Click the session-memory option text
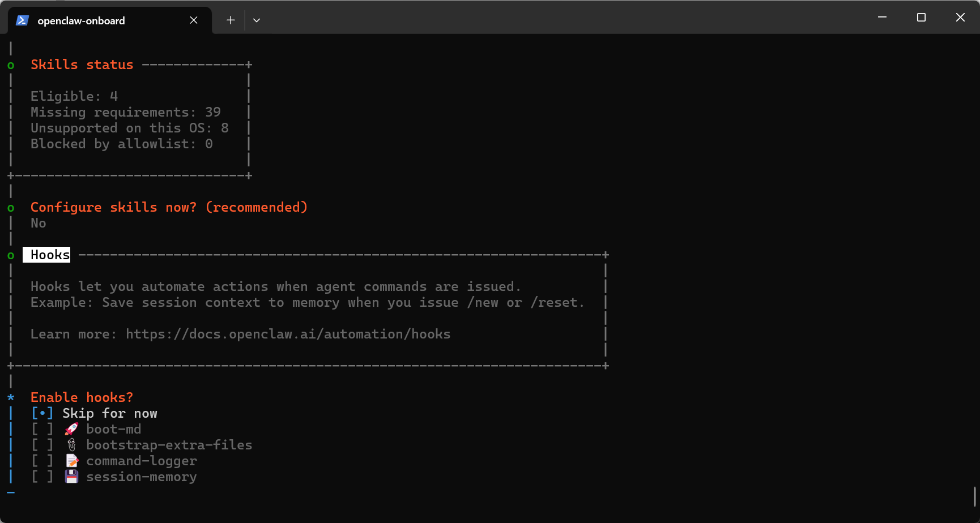980x523 pixels. (x=141, y=477)
